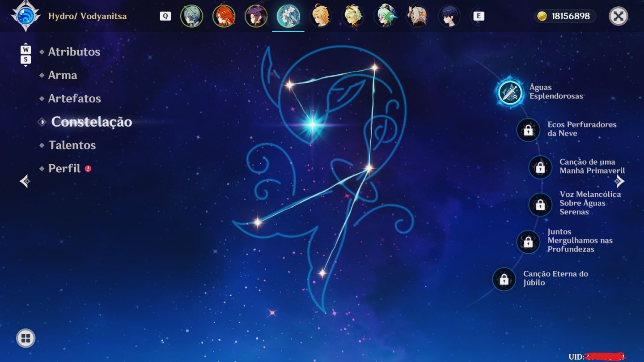Select the Constelação menu entry
The width and height of the screenshot is (644, 362).
[x=92, y=122]
